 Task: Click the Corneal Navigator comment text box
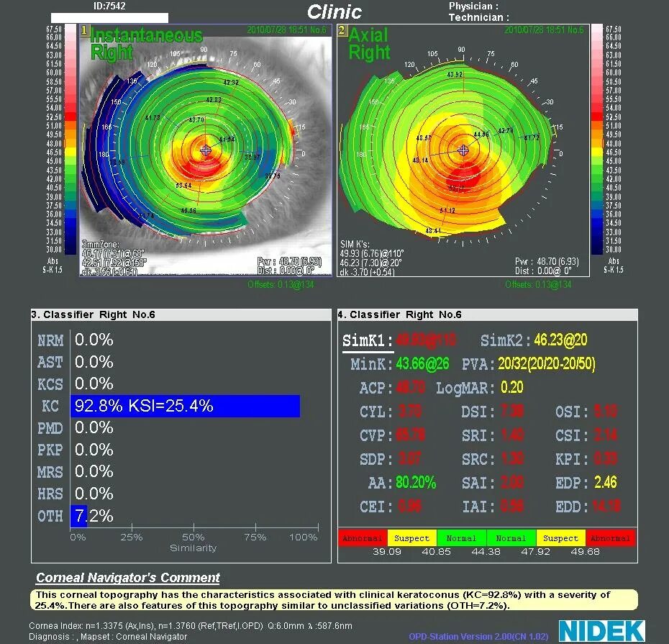(x=334, y=600)
